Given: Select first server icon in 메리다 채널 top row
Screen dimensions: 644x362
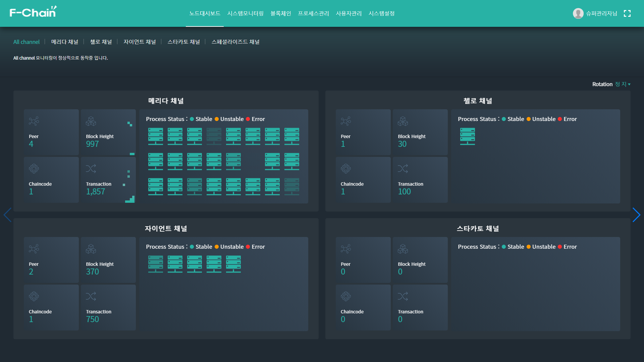Looking at the screenshot, I should (156, 136).
